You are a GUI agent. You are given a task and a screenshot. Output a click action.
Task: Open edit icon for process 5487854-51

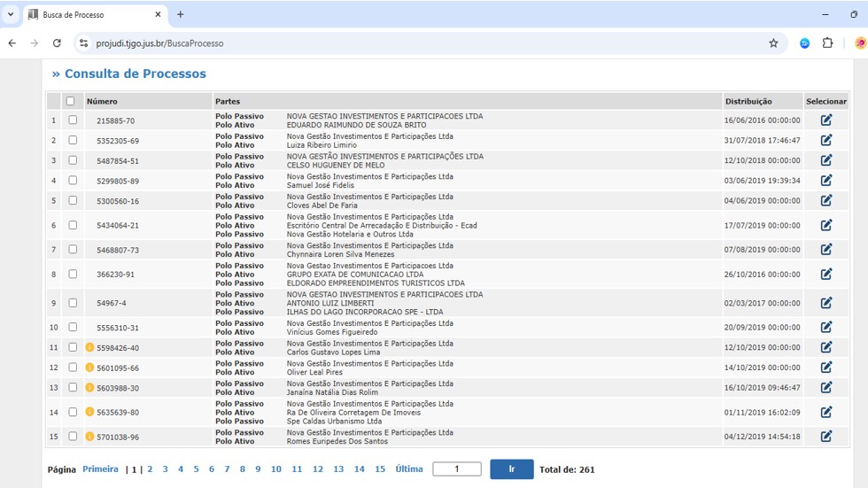825,160
